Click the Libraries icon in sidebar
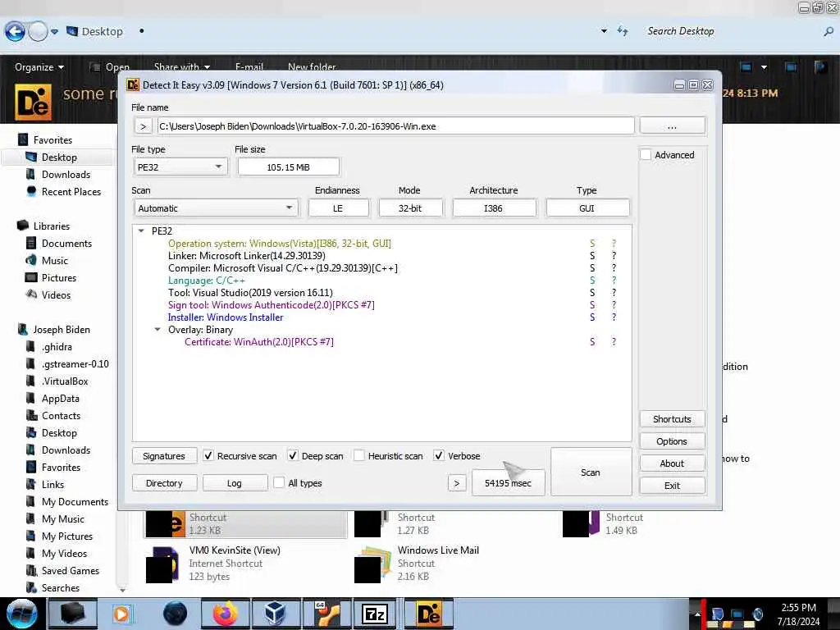The height and width of the screenshot is (630, 840). (x=22, y=226)
